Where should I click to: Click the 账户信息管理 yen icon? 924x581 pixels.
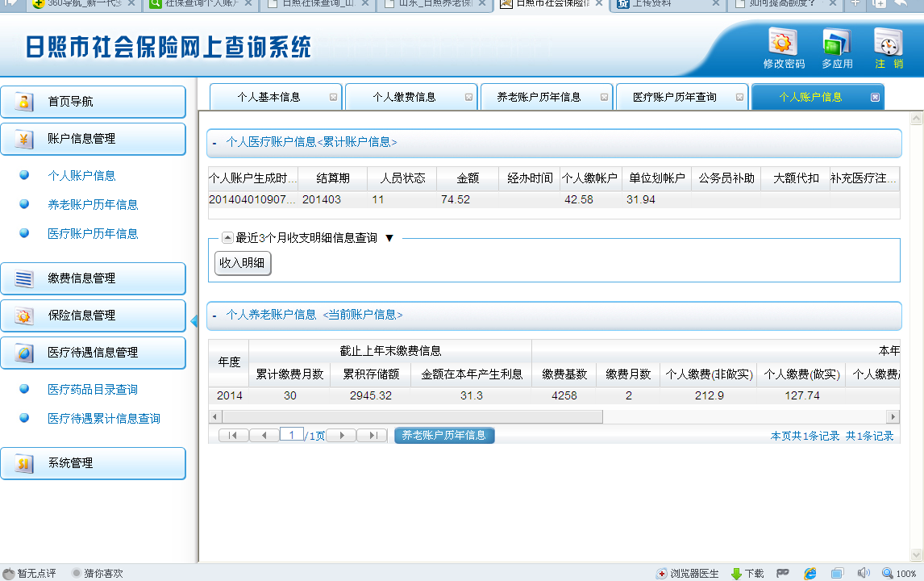24,139
